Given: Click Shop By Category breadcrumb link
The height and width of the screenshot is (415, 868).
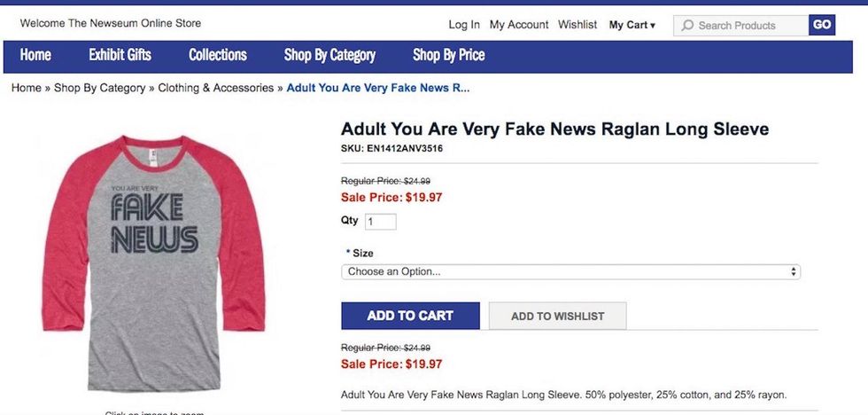Looking at the screenshot, I should 99,88.
